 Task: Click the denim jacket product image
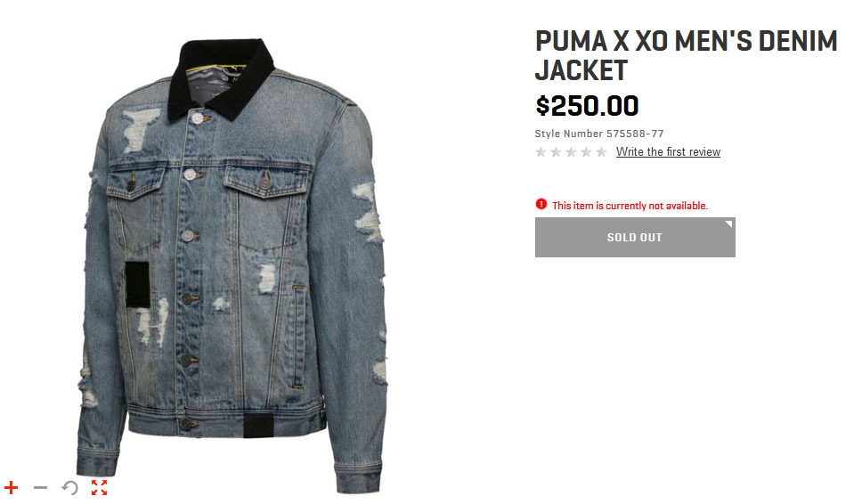pyautogui.click(x=232, y=266)
